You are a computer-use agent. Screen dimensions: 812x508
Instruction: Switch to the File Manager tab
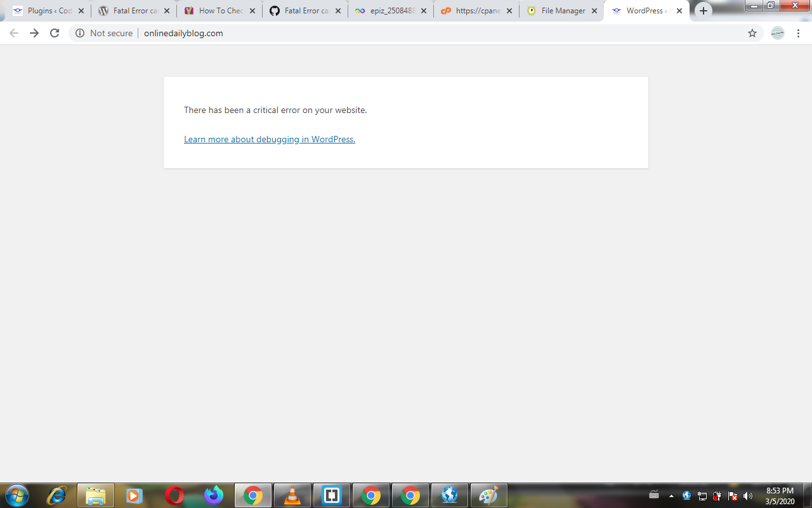[561, 10]
